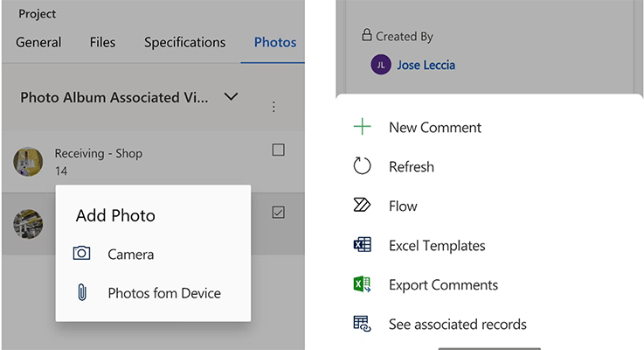
Task: Click the associated records table icon
Action: tap(362, 324)
